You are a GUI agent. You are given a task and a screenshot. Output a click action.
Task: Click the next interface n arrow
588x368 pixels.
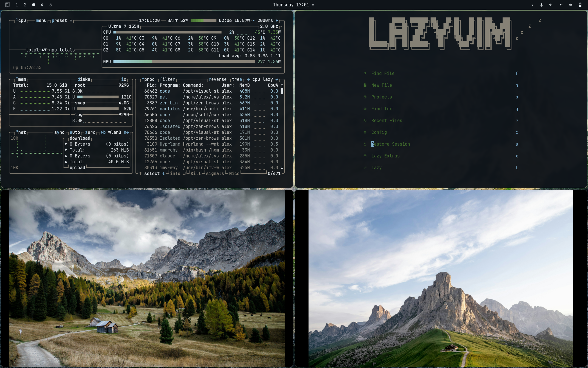[126, 132]
